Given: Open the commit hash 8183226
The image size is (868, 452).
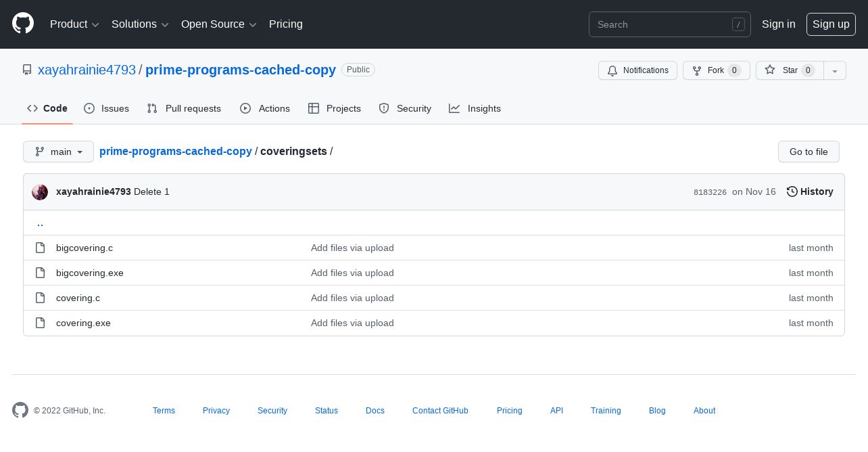Looking at the screenshot, I should pyautogui.click(x=710, y=192).
